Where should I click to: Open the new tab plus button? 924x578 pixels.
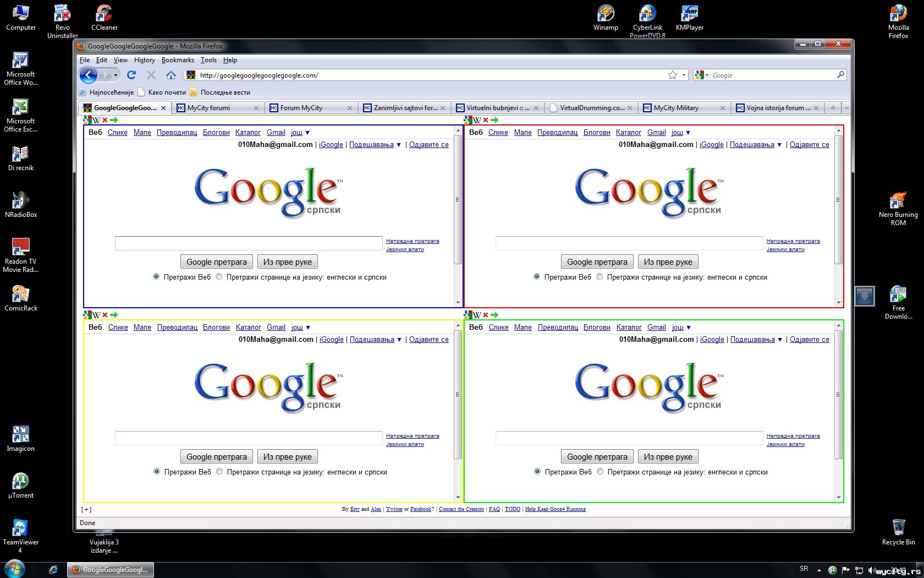[x=833, y=108]
